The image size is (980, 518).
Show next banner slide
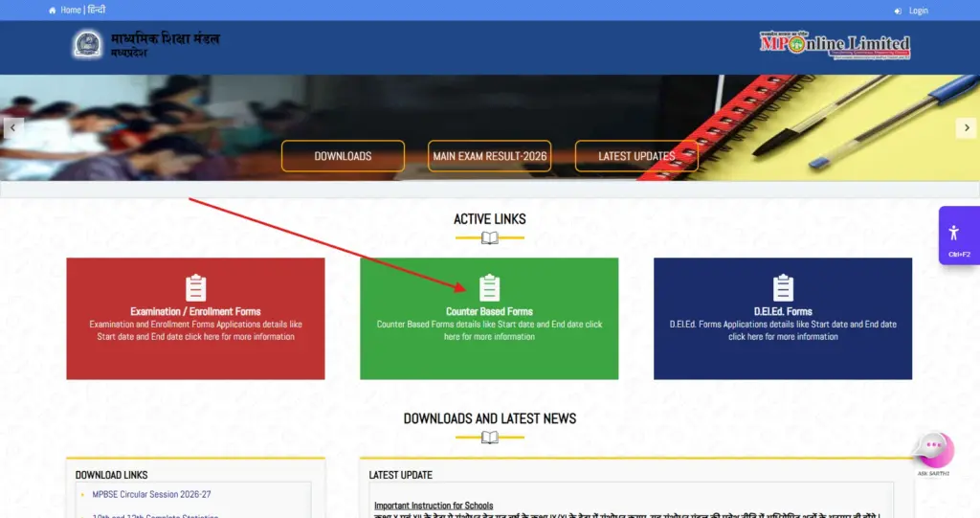(967, 127)
